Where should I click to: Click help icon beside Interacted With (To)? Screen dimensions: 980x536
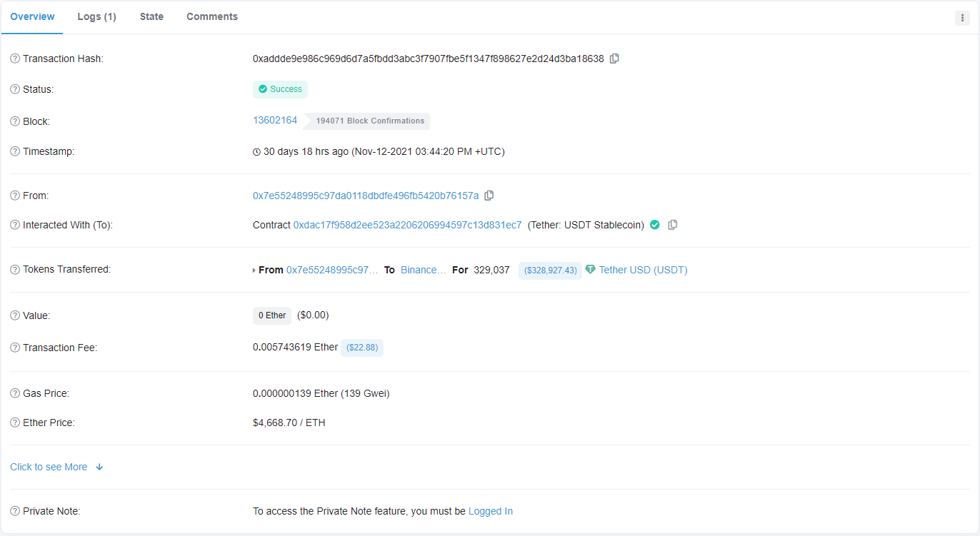click(x=15, y=225)
